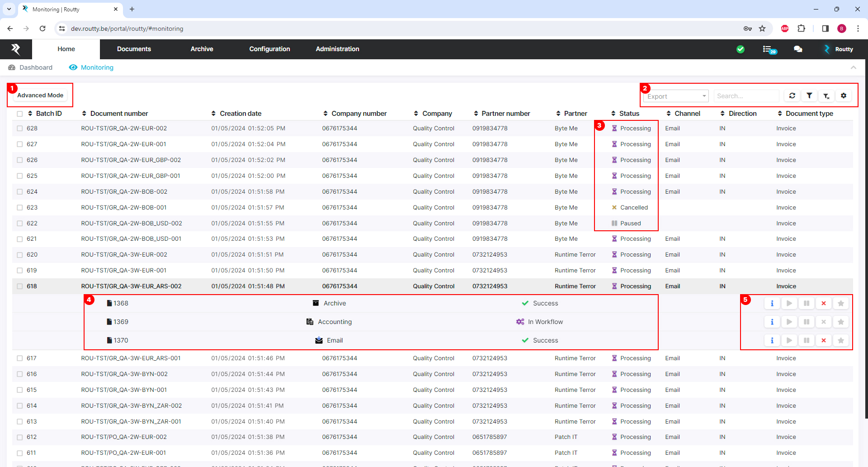This screenshot has height=467, width=868.
Task: Clear filters with the crossed funnel icon
Action: coord(826,96)
